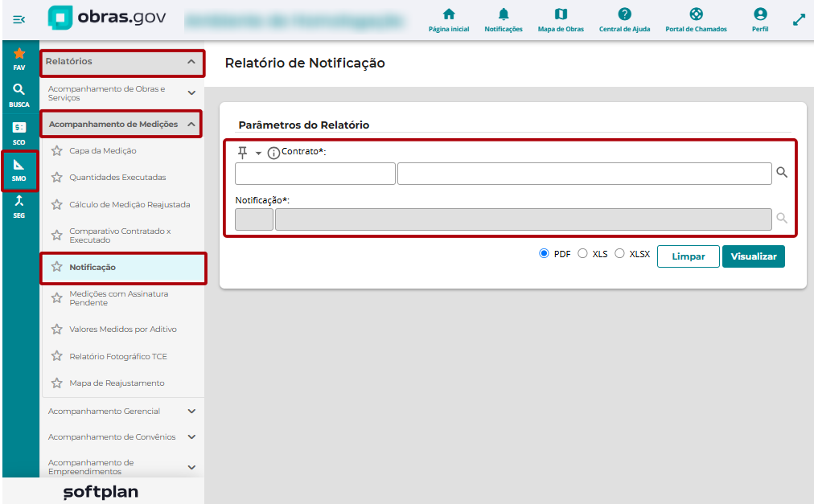Click the info icon next to Contrato
The image size is (814, 504).
pos(273,153)
